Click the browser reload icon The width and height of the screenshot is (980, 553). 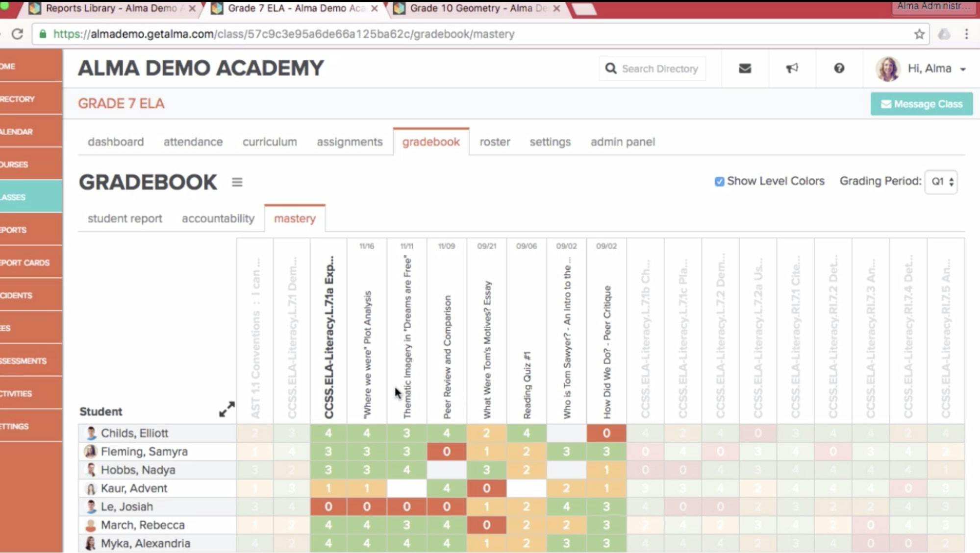click(17, 34)
